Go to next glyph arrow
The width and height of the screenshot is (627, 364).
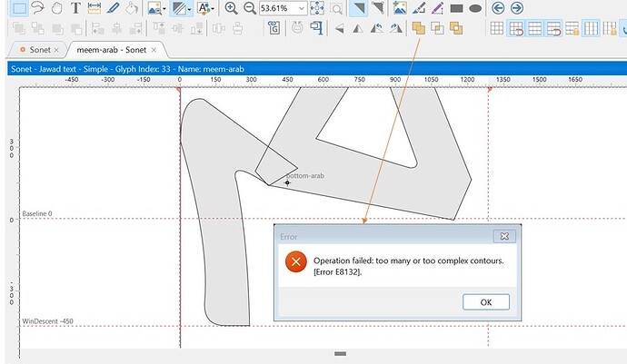pos(517,8)
